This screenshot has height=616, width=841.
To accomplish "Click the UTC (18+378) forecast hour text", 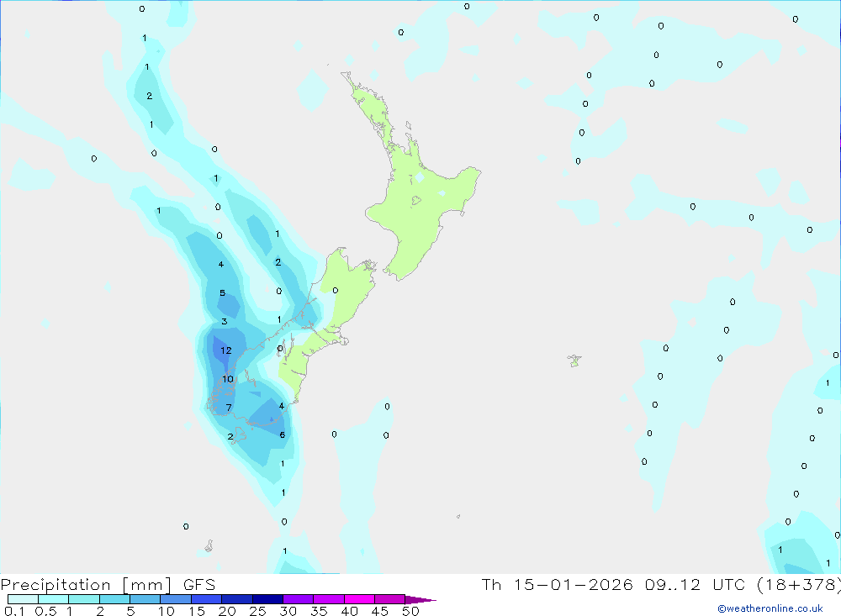I will click(776, 584).
